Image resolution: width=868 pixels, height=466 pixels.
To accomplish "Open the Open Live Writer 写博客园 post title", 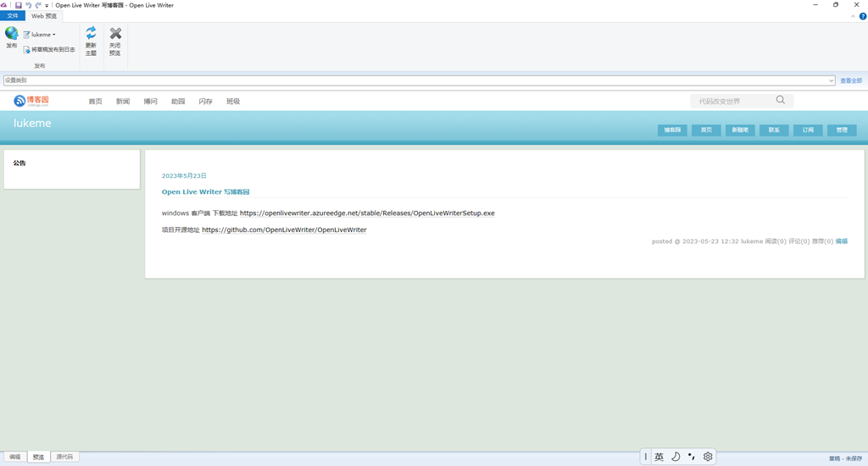I will click(x=205, y=192).
